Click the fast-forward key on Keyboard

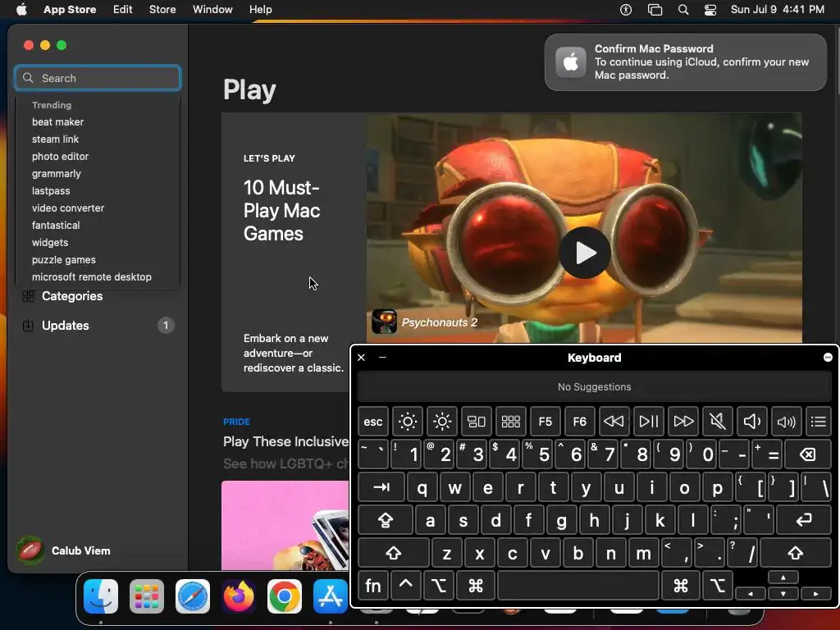(683, 422)
